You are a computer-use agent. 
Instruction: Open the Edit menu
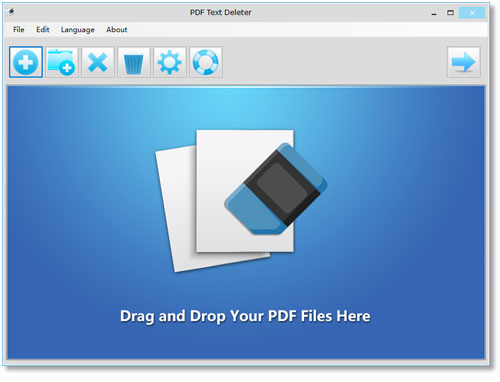pyautogui.click(x=43, y=30)
